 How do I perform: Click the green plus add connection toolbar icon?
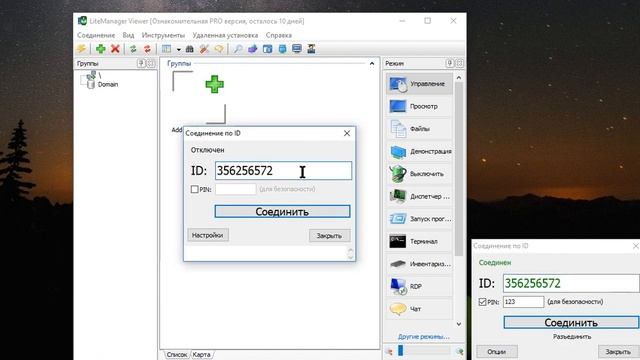[101, 49]
